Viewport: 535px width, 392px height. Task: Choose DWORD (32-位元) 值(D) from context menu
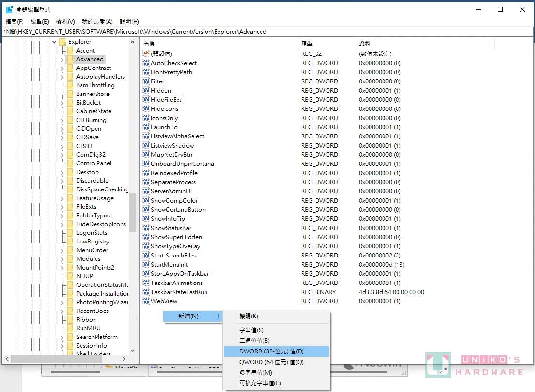pos(272,351)
